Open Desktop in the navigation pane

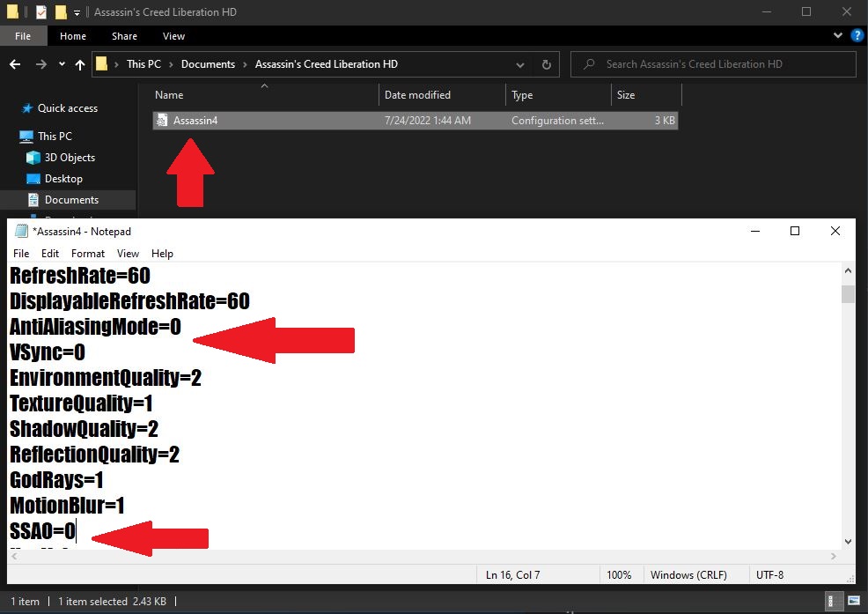point(63,179)
